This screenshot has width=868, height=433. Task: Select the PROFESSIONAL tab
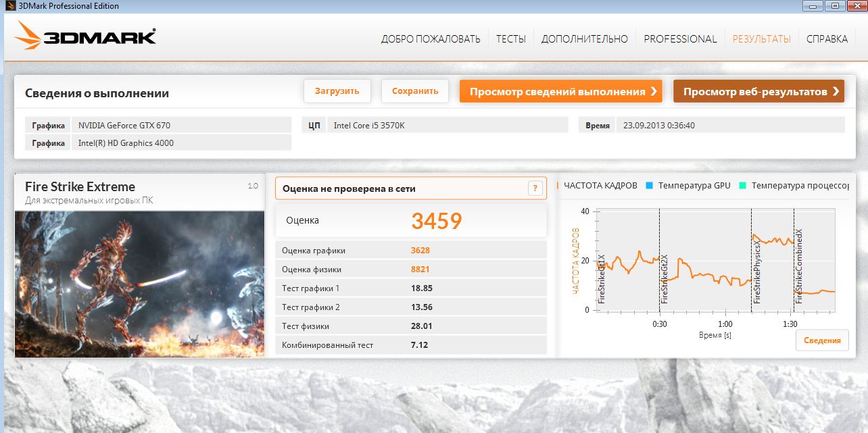click(680, 39)
